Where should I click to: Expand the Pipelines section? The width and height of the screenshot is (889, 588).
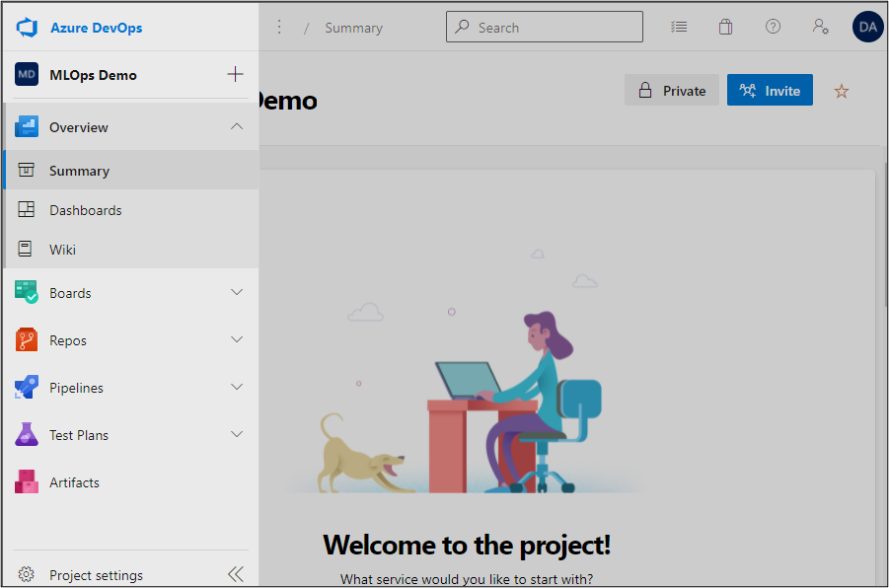(x=236, y=387)
